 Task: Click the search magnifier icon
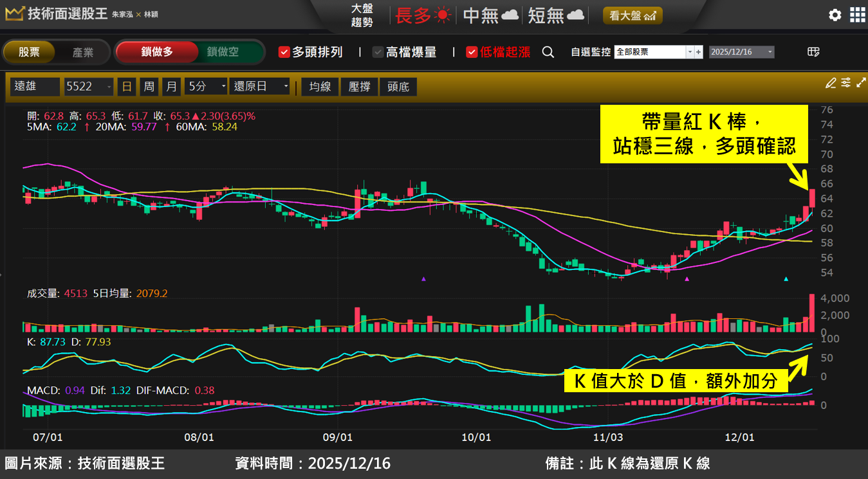tap(548, 52)
